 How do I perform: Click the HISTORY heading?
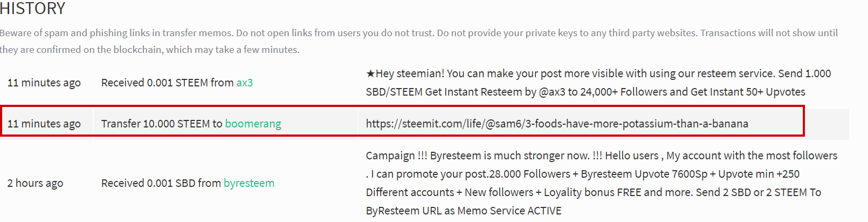(x=32, y=9)
